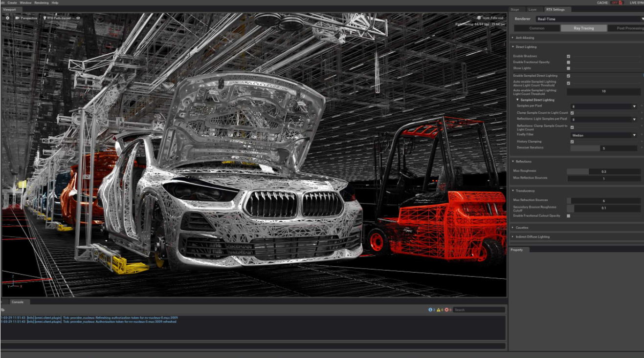
Task: Click Secondary Bounce Roughness Cutoff slider
Action: tap(604, 208)
